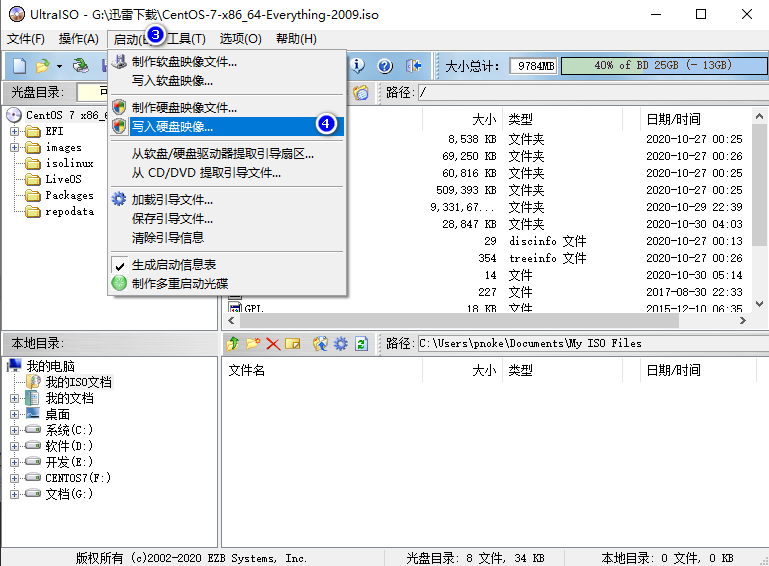This screenshot has height=566, width=769.
Task: Click the 文件名 column header
Action: point(247,370)
